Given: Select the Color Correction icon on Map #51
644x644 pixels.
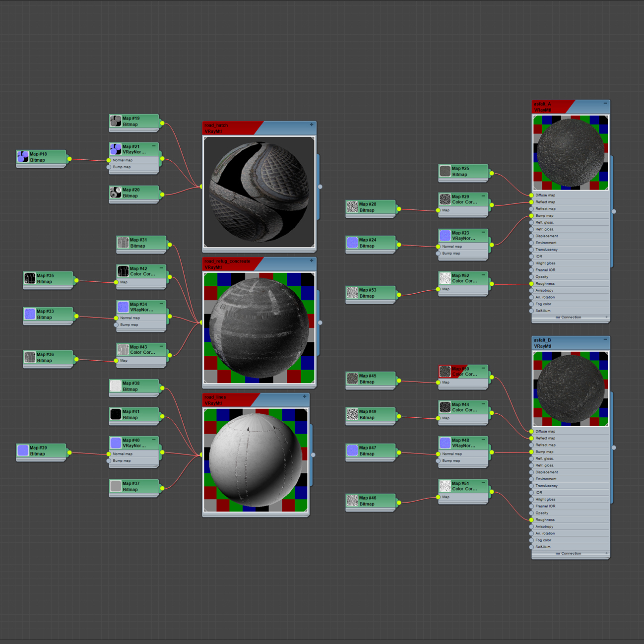Looking at the screenshot, I should (445, 486).
